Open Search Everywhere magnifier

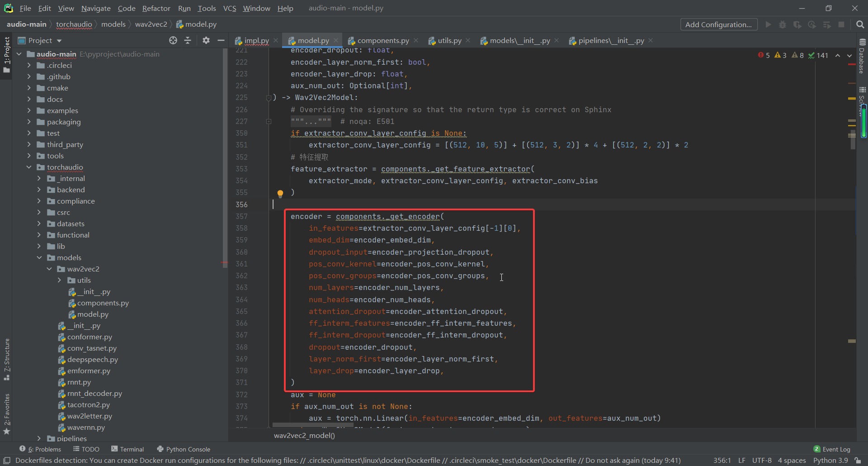pyautogui.click(x=860, y=24)
